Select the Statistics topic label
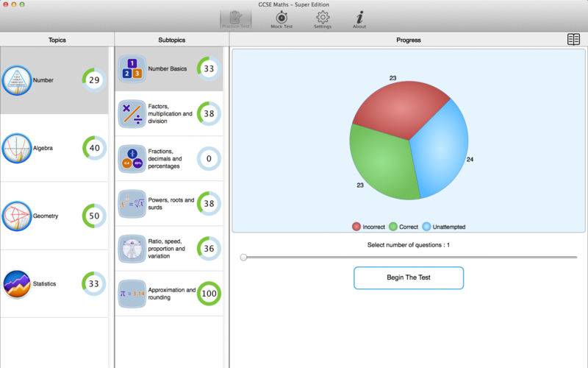 44,284
